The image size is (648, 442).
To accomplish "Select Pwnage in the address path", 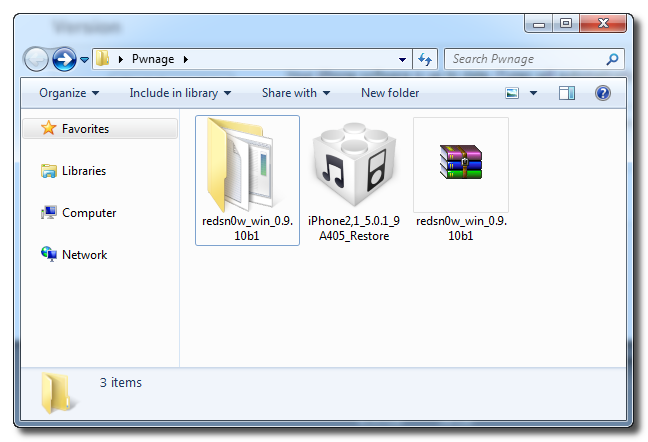I will (153, 59).
